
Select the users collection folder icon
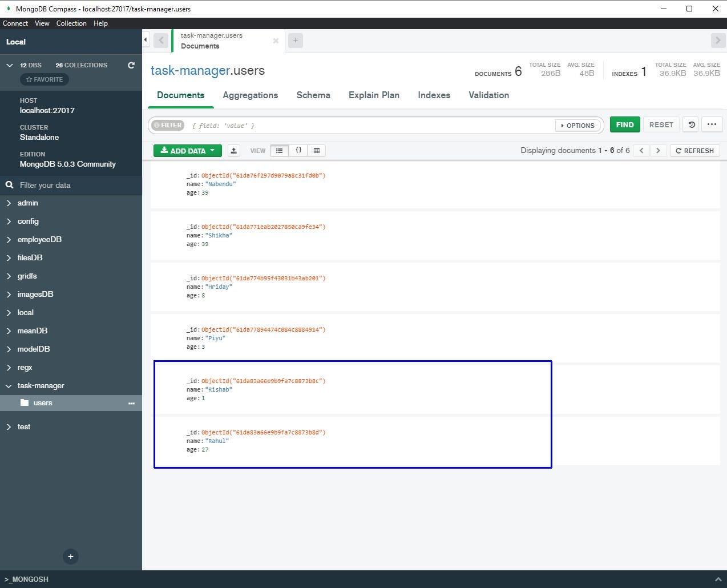pyautogui.click(x=24, y=402)
